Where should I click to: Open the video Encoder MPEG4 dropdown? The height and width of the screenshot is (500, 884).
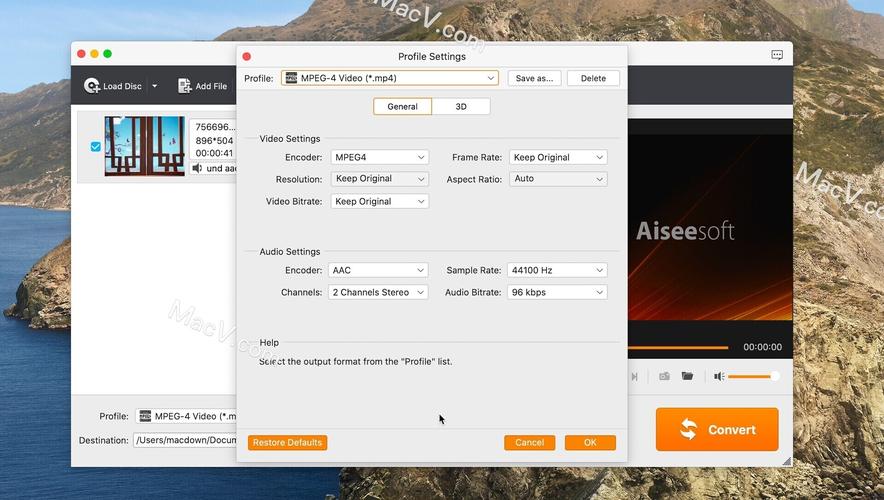pyautogui.click(x=379, y=157)
